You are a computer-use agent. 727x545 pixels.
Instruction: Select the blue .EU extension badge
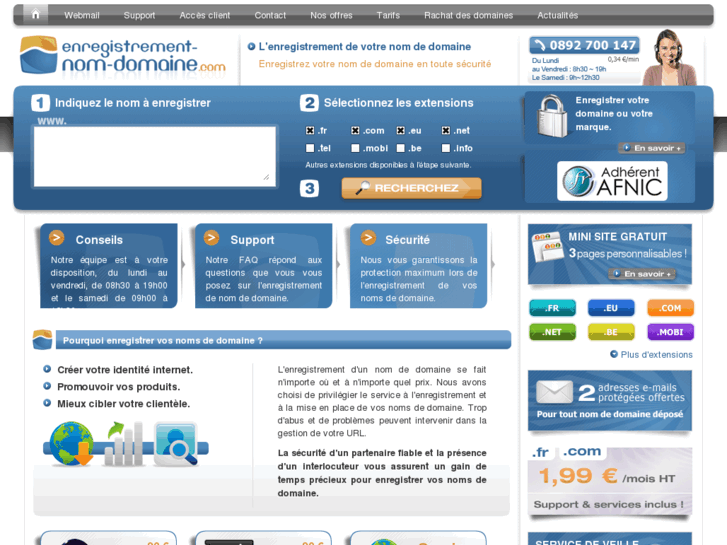point(611,308)
